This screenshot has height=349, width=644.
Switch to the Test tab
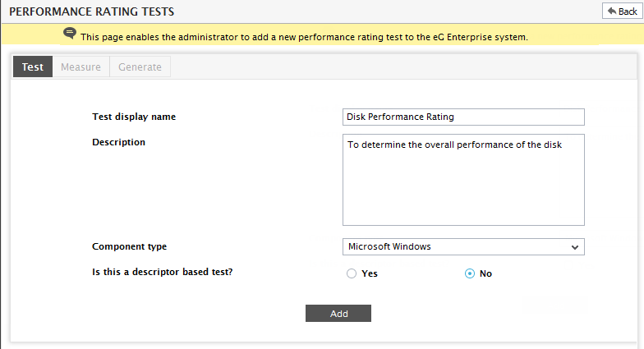(33, 67)
